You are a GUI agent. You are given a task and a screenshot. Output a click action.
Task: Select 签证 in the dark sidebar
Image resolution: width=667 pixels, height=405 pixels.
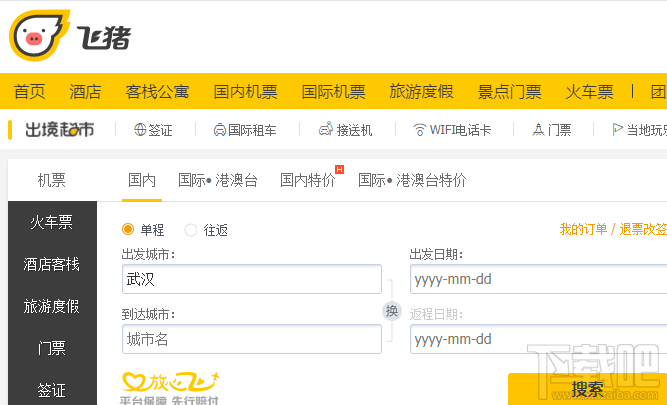point(51,390)
